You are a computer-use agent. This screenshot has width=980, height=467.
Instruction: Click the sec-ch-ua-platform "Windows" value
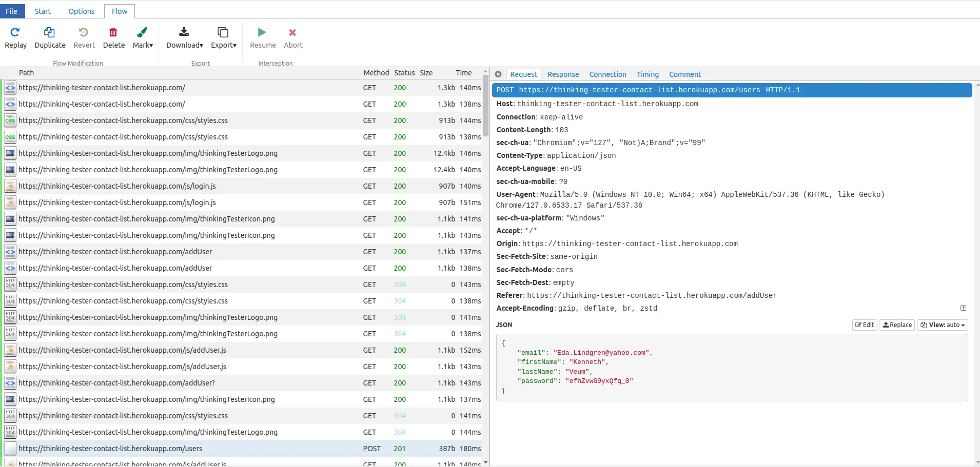(585, 218)
